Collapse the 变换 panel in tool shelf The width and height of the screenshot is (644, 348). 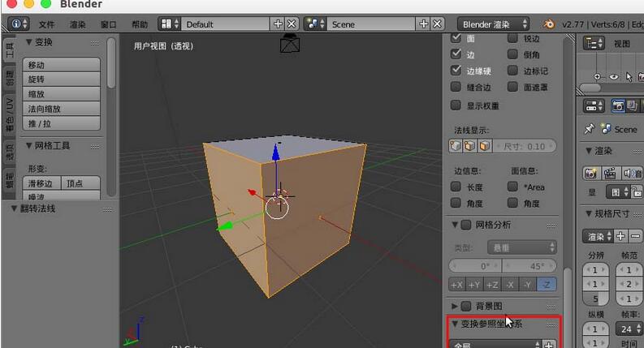pos(28,42)
